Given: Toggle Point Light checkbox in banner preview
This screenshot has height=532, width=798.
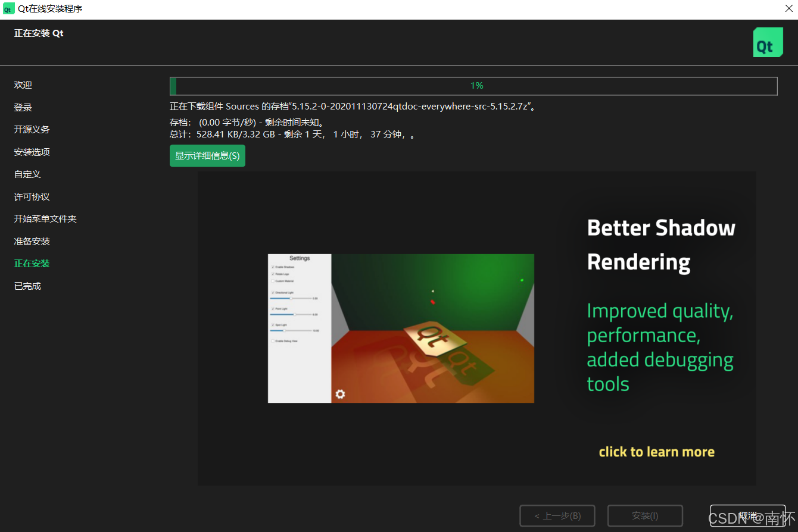Looking at the screenshot, I should [x=273, y=309].
